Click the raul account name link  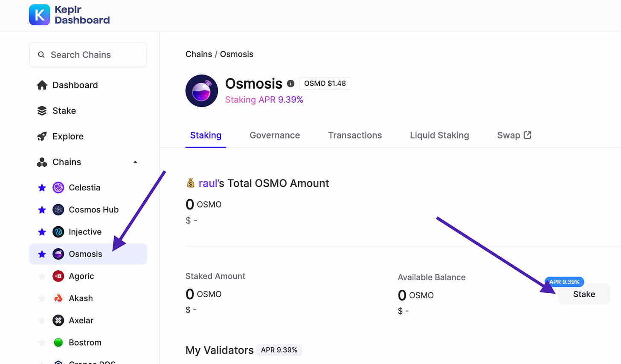pos(208,183)
